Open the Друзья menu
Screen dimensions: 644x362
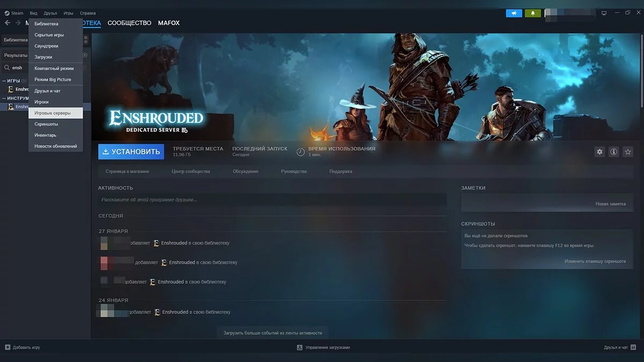click(50, 13)
